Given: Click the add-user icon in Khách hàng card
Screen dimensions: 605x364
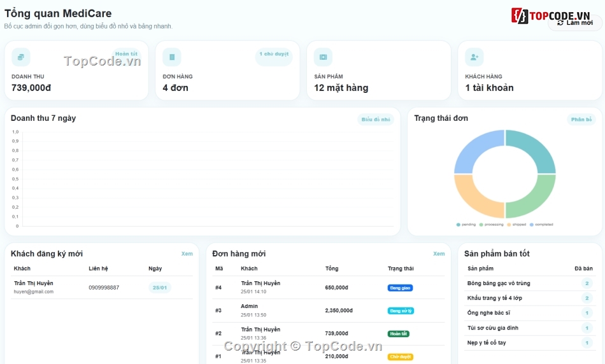Looking at the screenshot, I should [474, 57].
